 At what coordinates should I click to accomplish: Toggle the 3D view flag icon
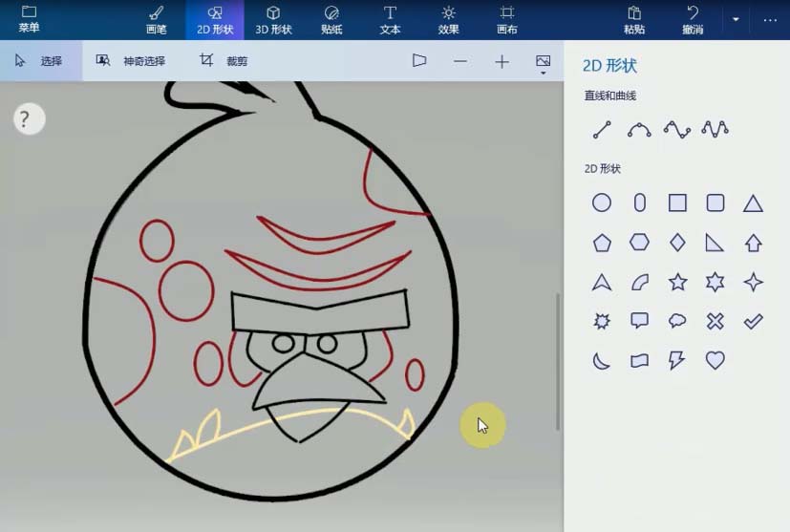point(419,61)
